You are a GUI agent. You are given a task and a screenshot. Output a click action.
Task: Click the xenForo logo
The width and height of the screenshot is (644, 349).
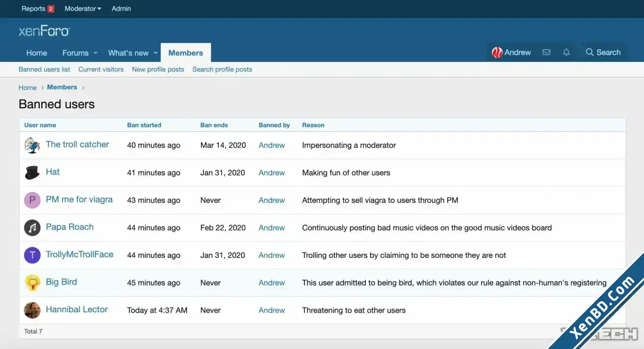[44, 31]
